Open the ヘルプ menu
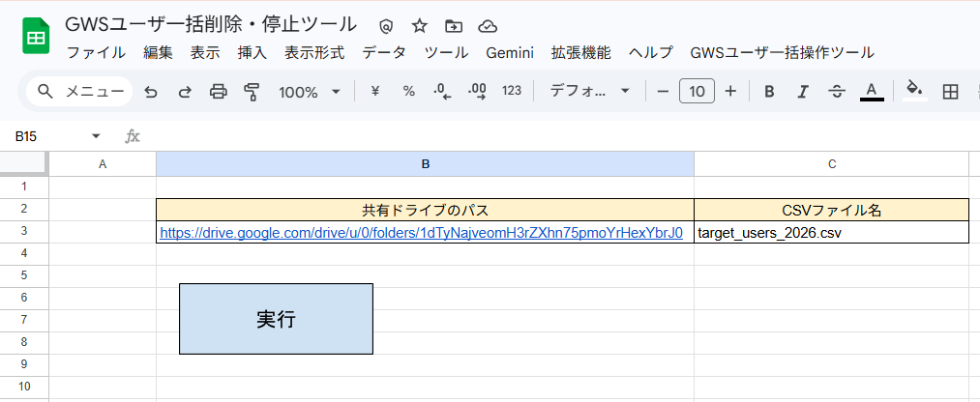980x402 pixels. click(x=651, y=52)
